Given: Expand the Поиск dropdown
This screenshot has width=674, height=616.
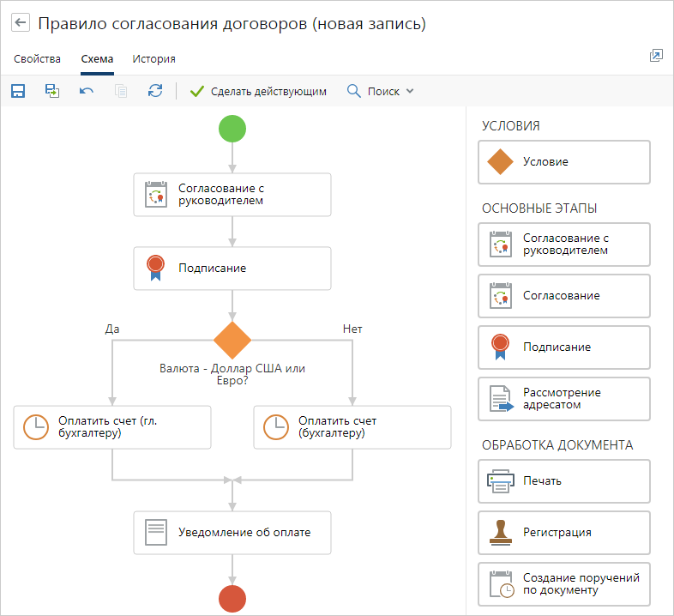Looking at the screenshot, I should tap(381, 91).
